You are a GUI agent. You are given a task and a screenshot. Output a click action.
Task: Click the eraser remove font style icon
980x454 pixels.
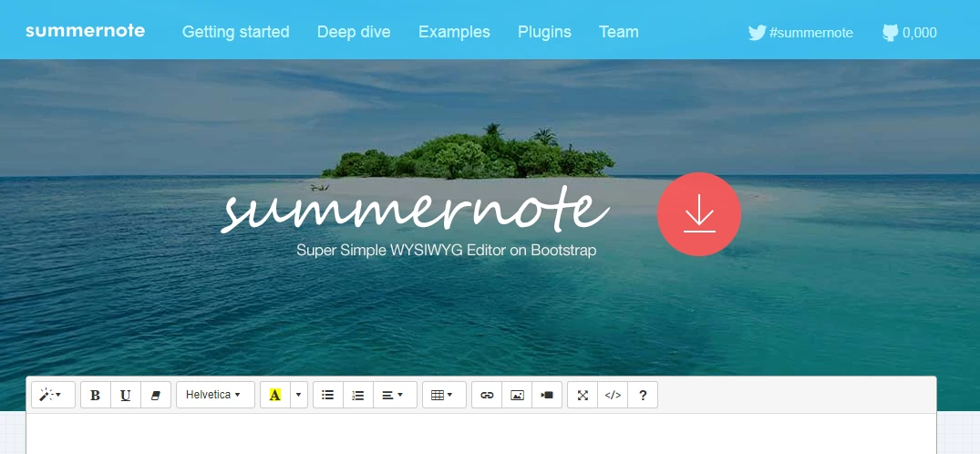[156, 396]
